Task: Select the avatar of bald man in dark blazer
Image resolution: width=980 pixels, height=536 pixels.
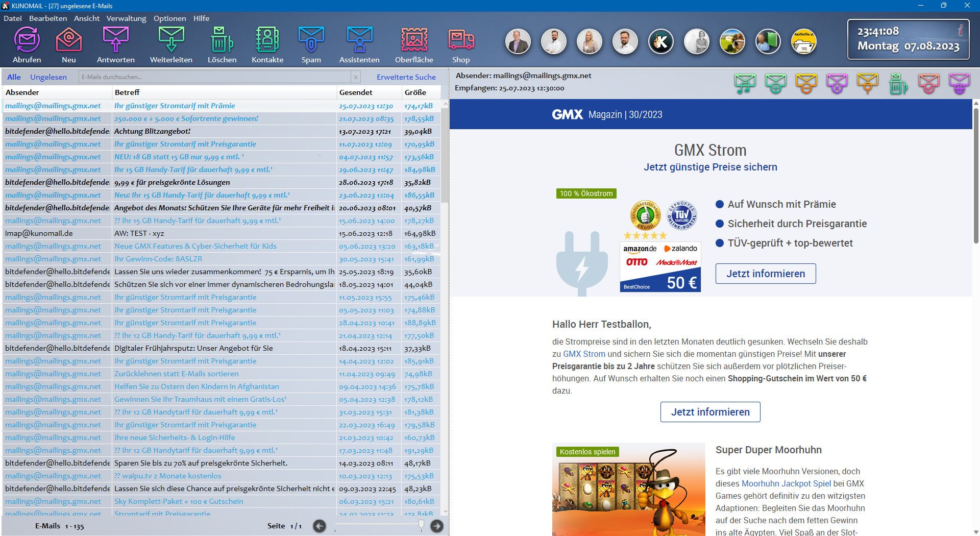Action: [x=518, y=42]
